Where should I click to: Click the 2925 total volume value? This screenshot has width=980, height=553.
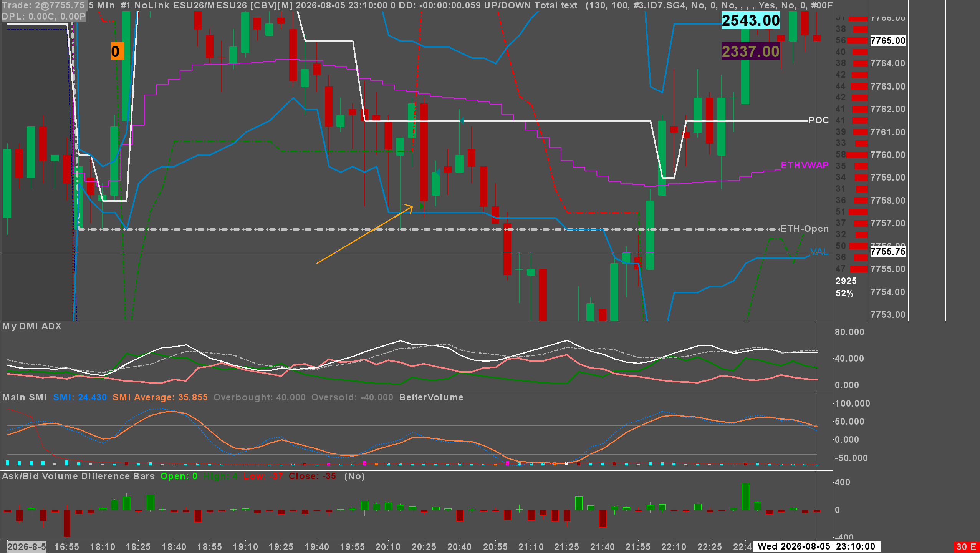click(846, 281)
